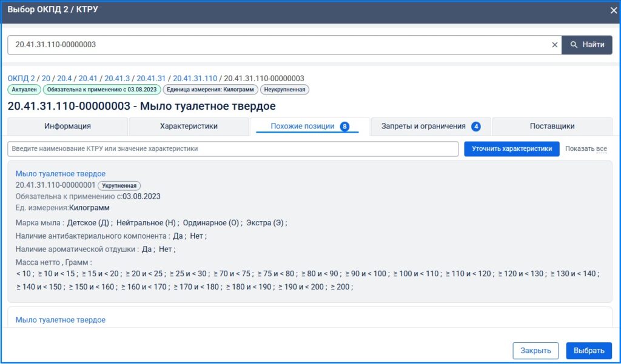The width and height of the screenshot is (621, 364).
Task: Clear the search field with X icon
Action: [554, 45]
